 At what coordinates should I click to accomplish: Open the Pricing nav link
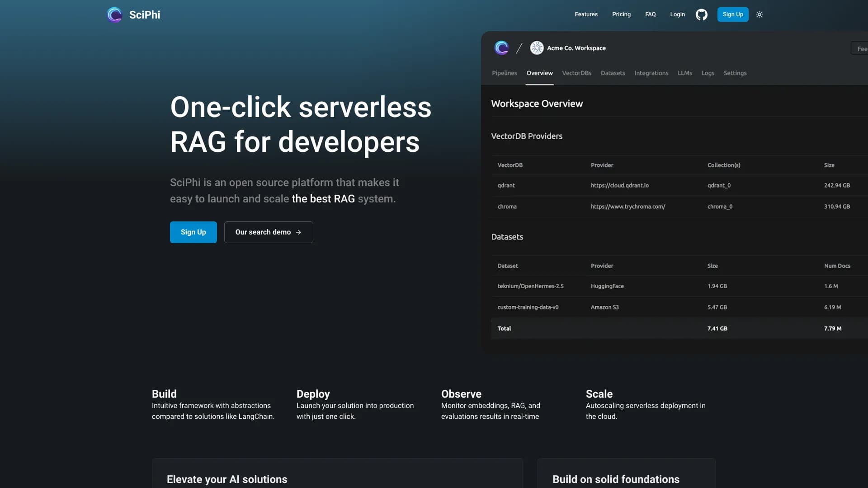[621, 14]
